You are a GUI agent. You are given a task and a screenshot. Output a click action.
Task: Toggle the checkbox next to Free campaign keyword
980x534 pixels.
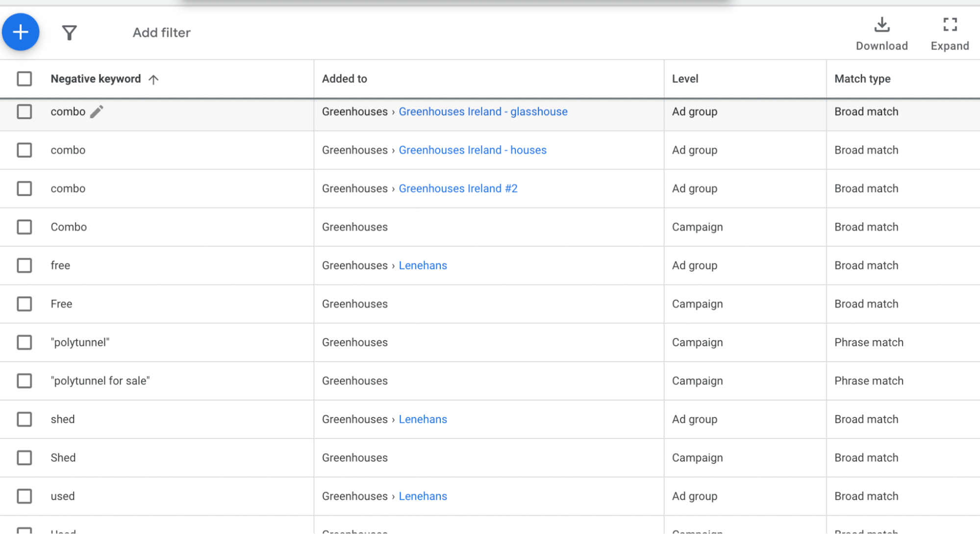[25, 303]
